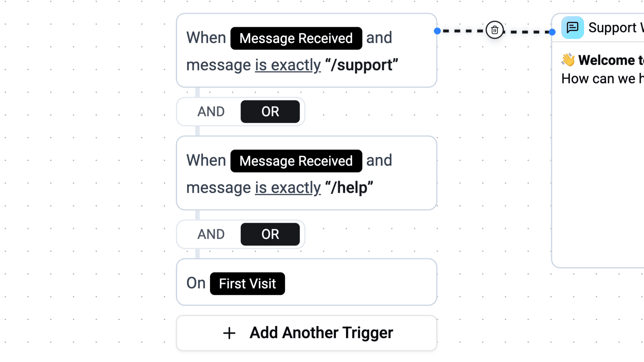Change "is exactly" operator for /help
The width and height of the screenshot is (644, 362).
[x=288, y=188]
